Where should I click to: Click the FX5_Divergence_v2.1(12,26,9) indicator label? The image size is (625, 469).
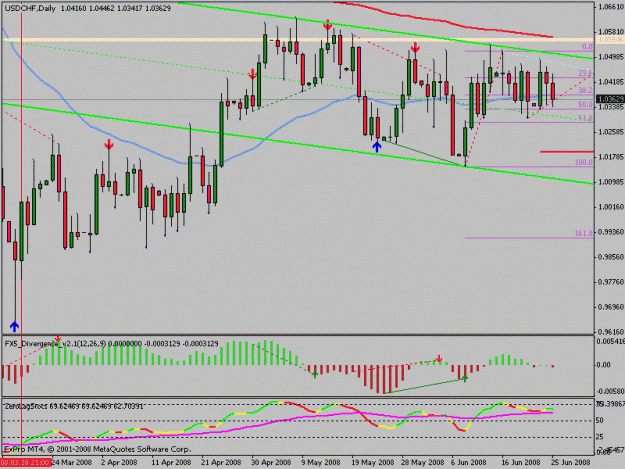(x=56, y=343)
